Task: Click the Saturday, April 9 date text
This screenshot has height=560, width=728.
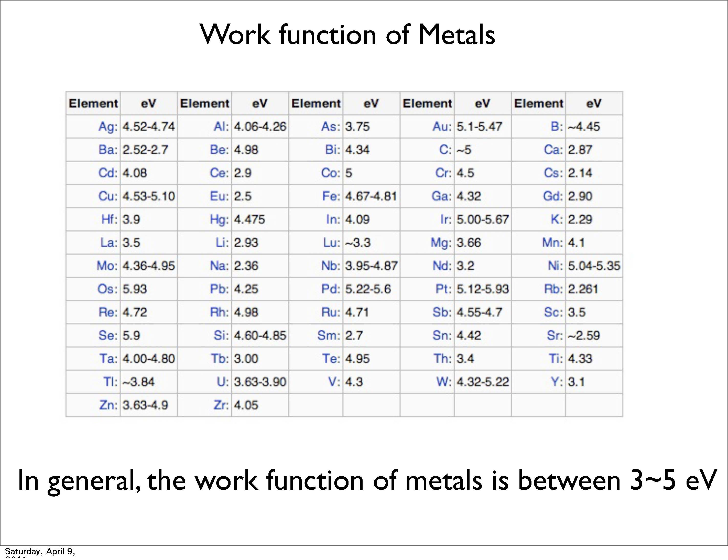Action: coord(40,551)
